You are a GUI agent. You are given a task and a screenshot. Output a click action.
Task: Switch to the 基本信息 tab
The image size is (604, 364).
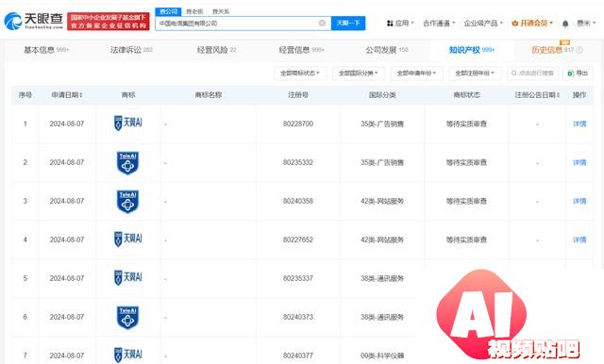pos(46,50)
